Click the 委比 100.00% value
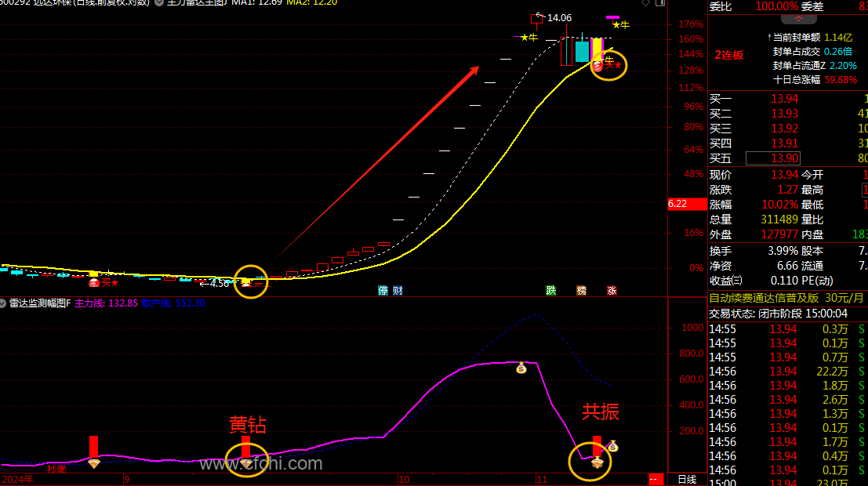 click(777, 6)
